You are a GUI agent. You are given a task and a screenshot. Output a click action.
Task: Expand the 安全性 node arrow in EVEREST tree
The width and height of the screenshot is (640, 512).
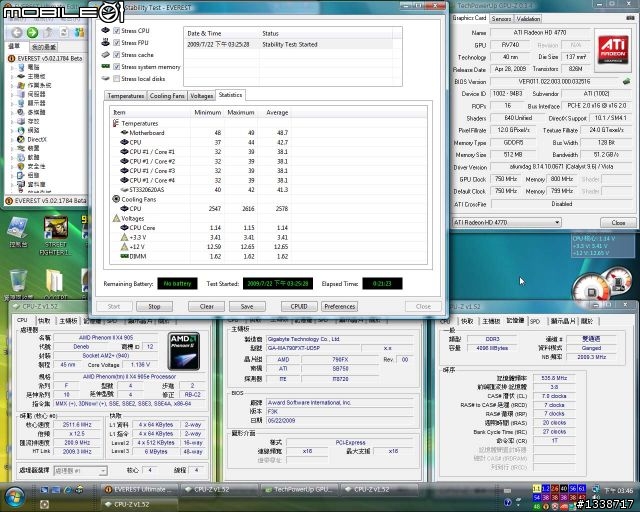click(12, 166)
